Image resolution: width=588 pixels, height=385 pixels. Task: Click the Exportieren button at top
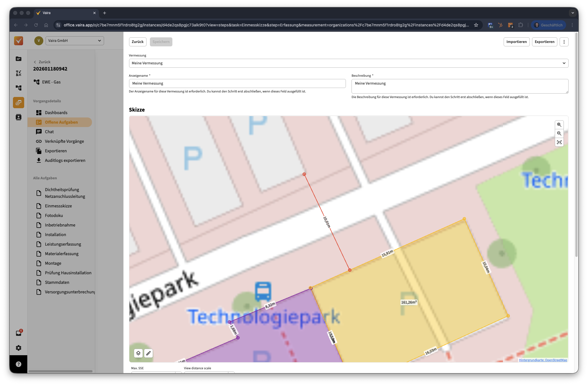[x=544, y=42]
